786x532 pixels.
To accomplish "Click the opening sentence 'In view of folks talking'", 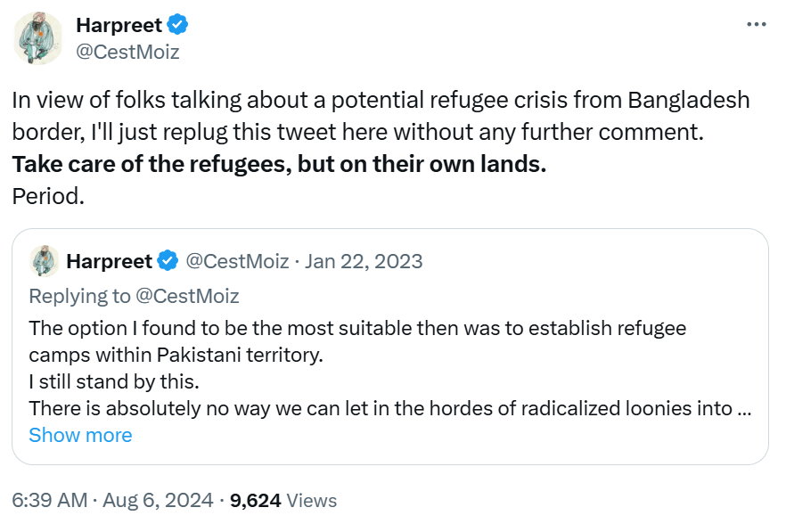I will click(x=381, y=100).
